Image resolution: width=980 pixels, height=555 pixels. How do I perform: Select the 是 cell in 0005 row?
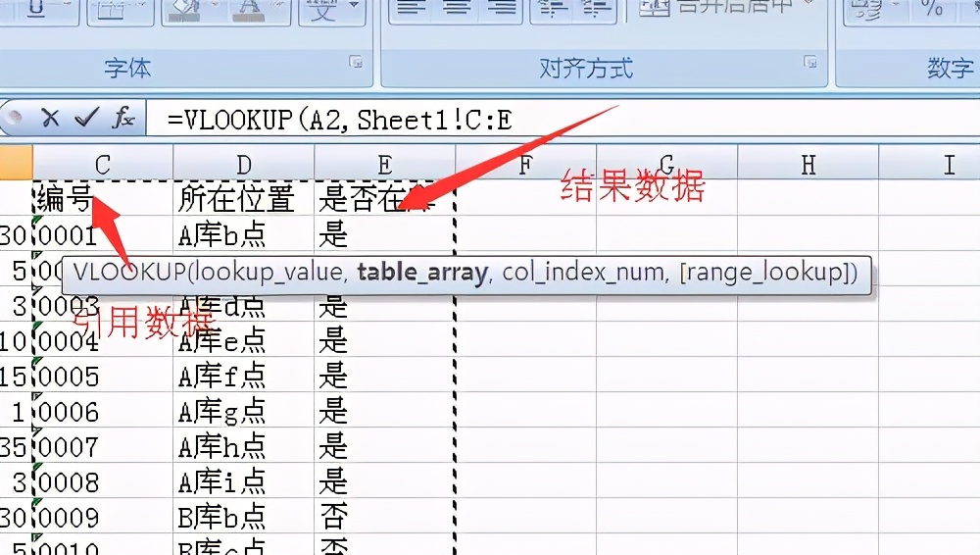385,376
